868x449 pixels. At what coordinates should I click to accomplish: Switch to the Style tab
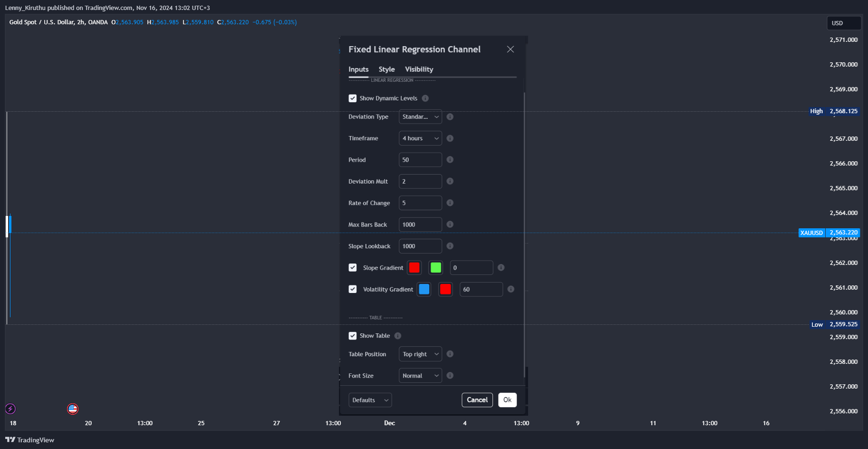[386, 69]
